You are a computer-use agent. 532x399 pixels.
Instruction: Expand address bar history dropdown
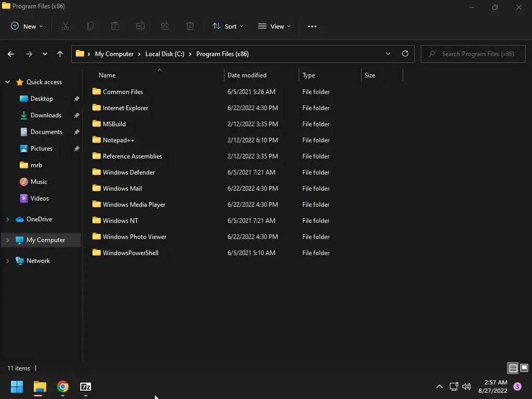pyautogui.click(x=388, y=54)
